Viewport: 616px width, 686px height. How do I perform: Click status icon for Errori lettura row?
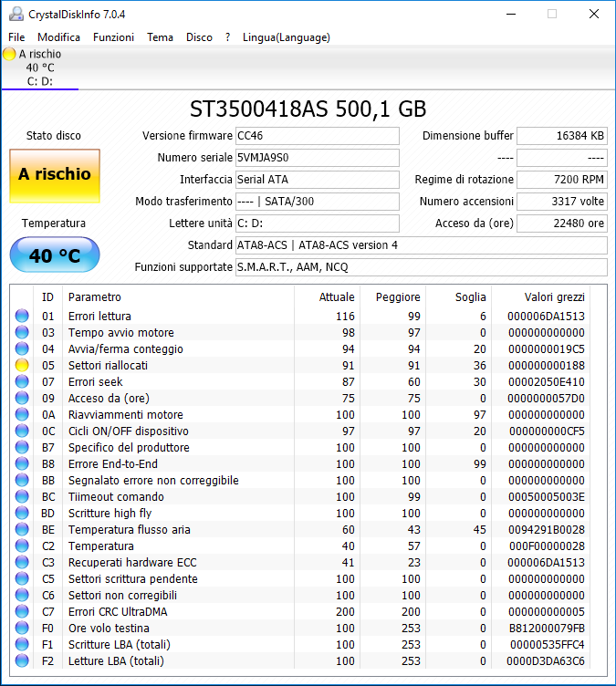pos(22,316)
